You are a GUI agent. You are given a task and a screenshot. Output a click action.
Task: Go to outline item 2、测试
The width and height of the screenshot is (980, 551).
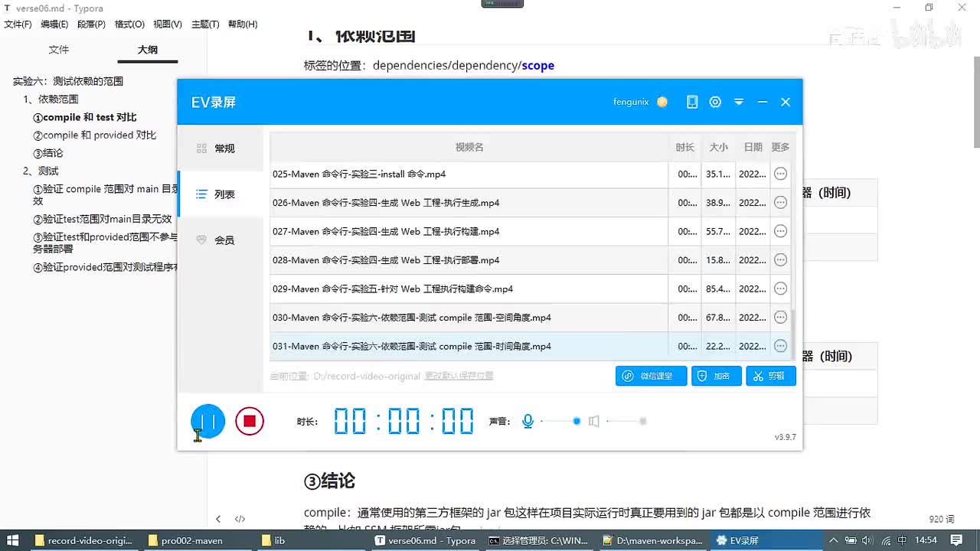click(x=41, y=171)
